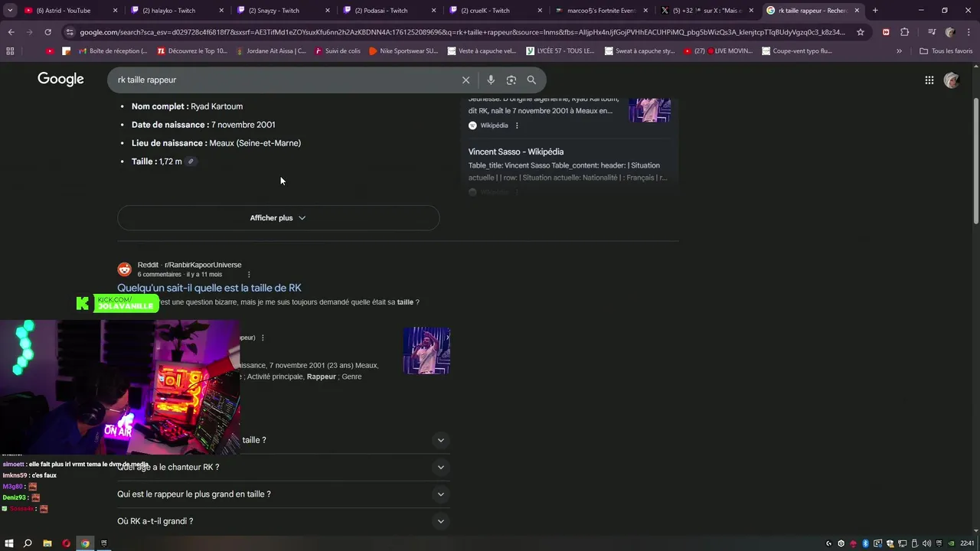The image size is (980, 551).
Task: Open Epic Games launcher taskbar icon
Action: coord(104,543)
